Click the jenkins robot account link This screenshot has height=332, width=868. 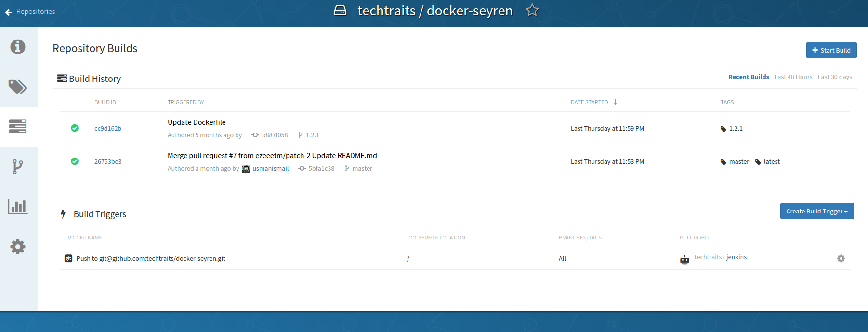tap(736, 257)
